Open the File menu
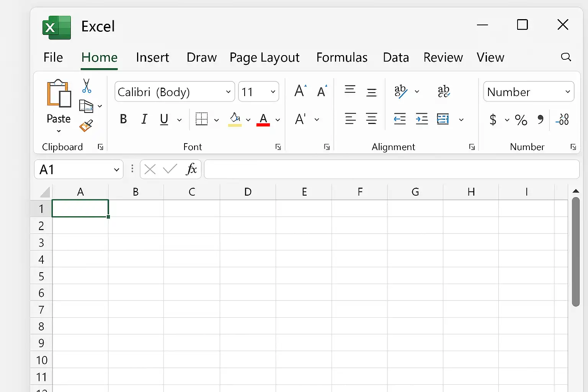Image resolution: width=588 pixels, height=392 pixels. tap(53, 57)
